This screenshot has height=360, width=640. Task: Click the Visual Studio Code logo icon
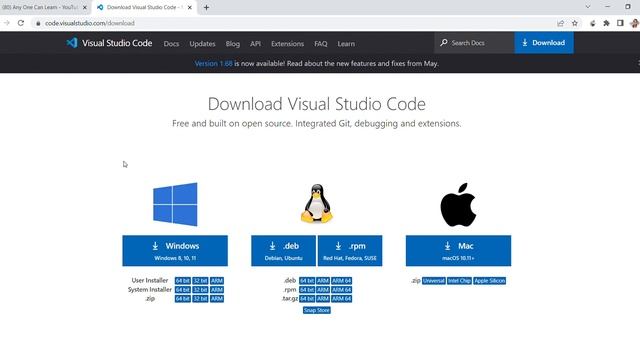click(72, 43)
